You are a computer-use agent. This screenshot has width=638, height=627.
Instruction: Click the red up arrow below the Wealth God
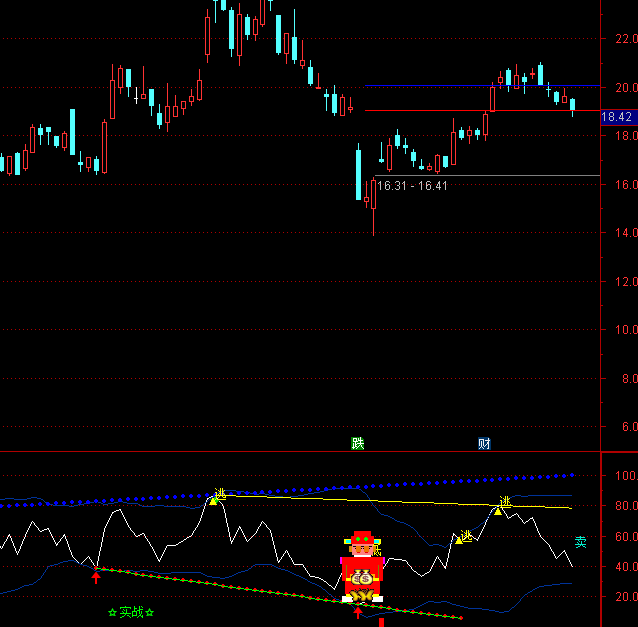[x=358, y=612]
